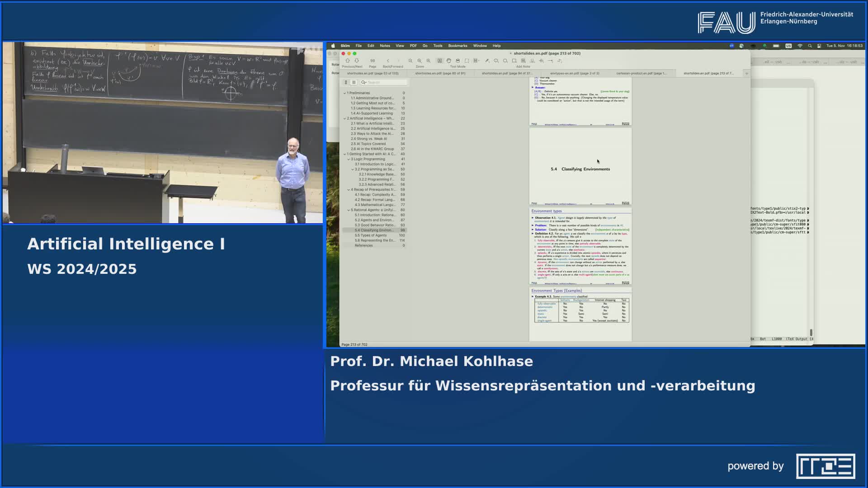Viewport: 868px width, 488px height.
Task: Select '5.5 Types of Agents' outline entry
Action: point(372,235)
